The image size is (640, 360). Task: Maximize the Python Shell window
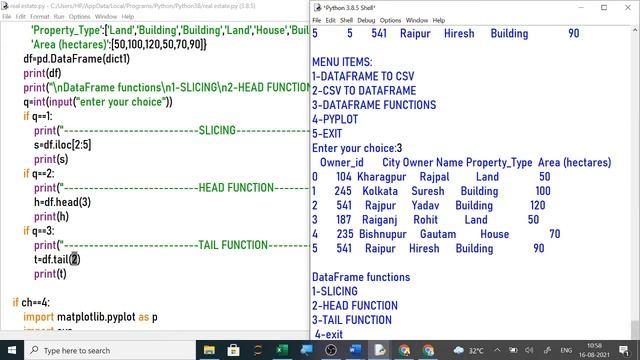tap(604, 8)
